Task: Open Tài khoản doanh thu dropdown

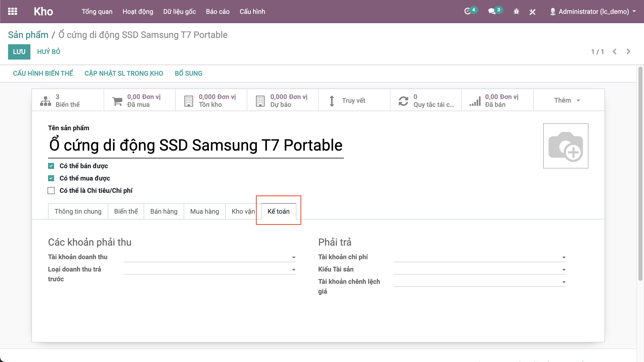Action: (x=294, y=257)
